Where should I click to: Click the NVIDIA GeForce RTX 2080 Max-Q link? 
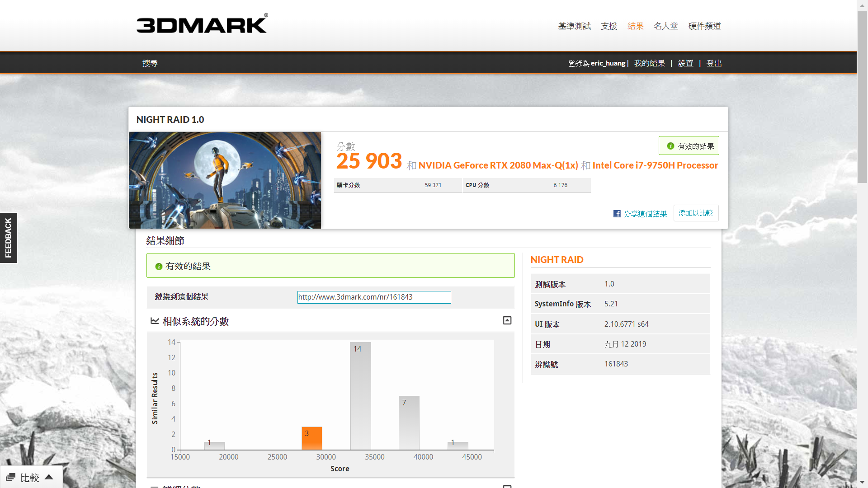pos(498,165)
